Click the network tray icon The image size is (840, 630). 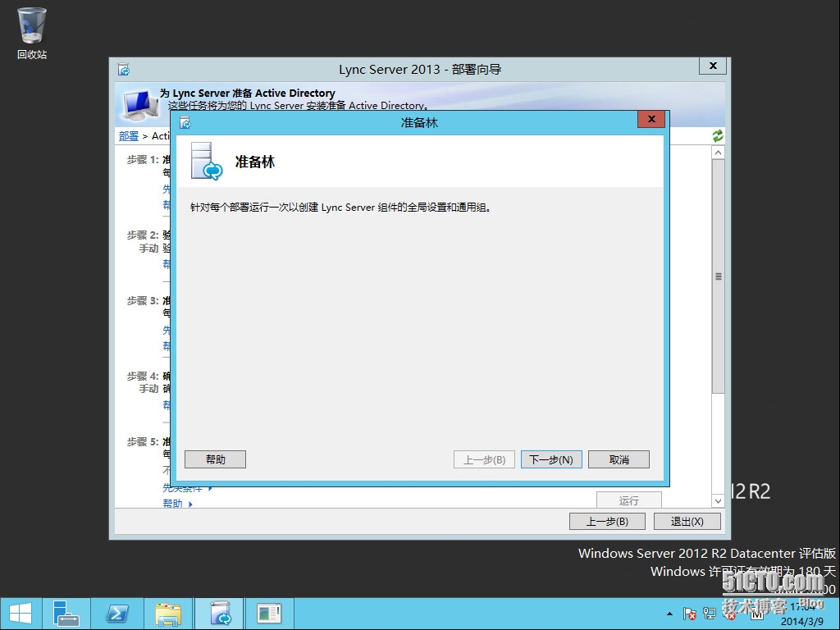click(x=710, y=614)
